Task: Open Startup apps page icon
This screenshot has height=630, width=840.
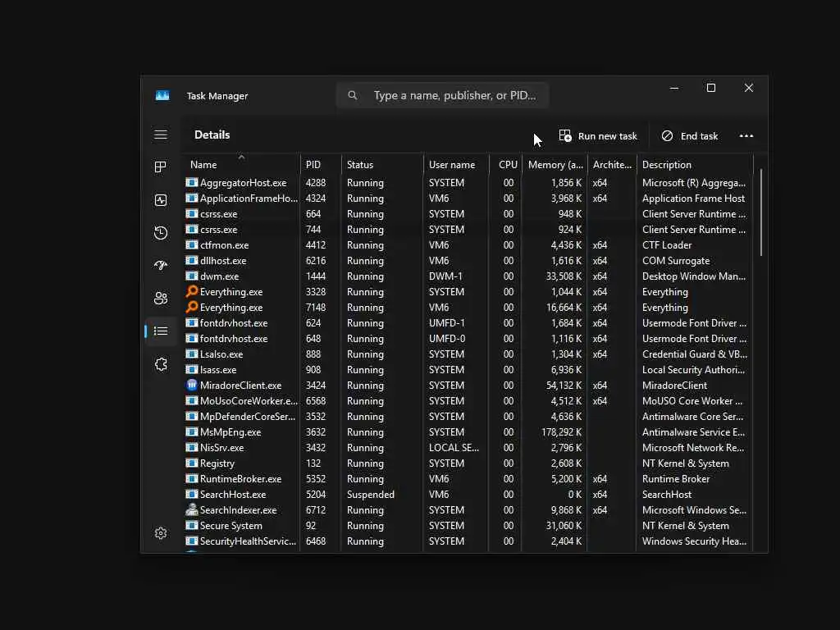Action: [161, 265]
